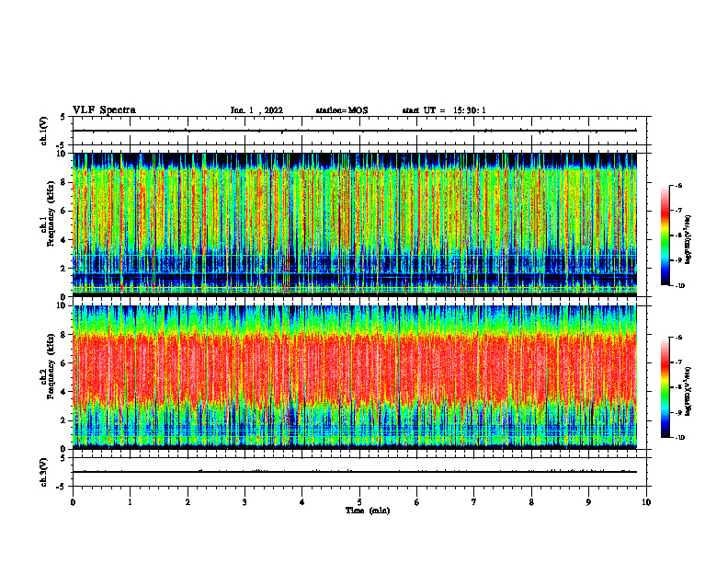Click the 'Time (min)' axis label
Screen dimensions: 728x563
(368, 511)
